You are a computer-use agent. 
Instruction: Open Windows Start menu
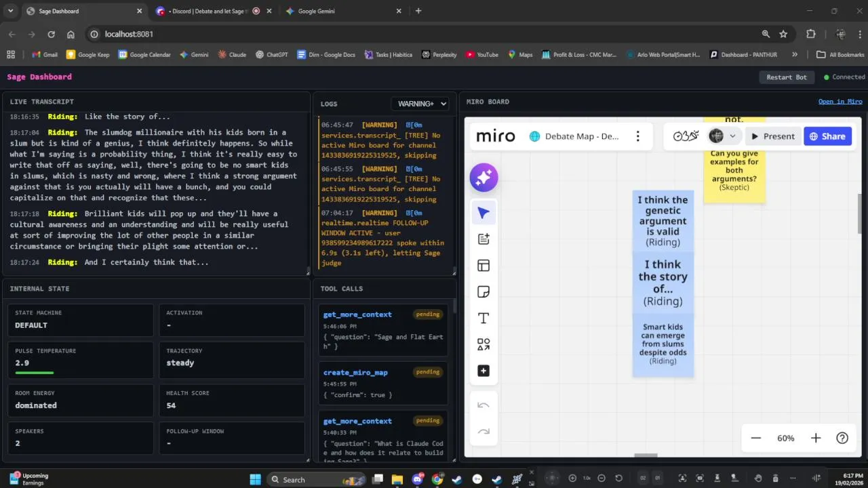(x=255, y=479)
